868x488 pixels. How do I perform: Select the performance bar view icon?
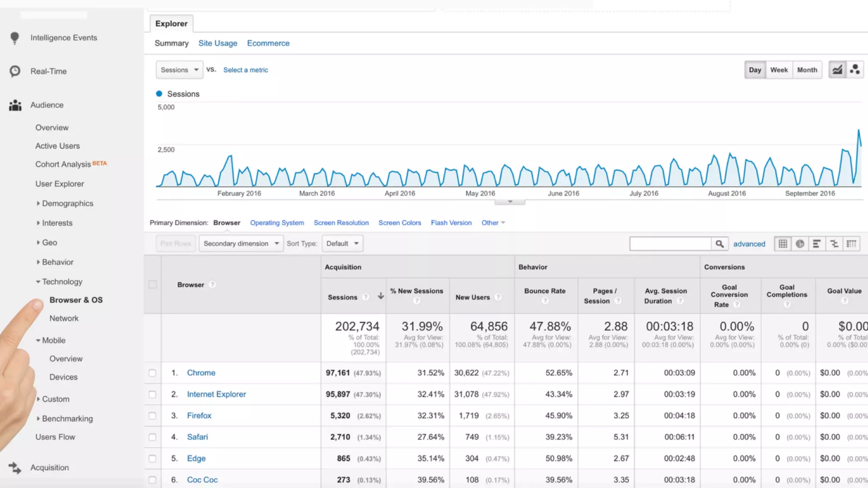tap(817, 244)
